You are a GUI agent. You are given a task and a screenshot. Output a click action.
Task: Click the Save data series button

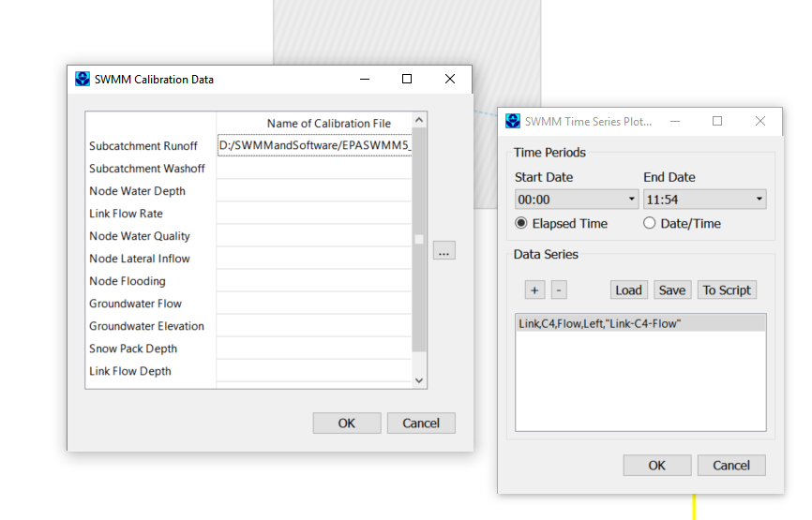pos(672,290)
